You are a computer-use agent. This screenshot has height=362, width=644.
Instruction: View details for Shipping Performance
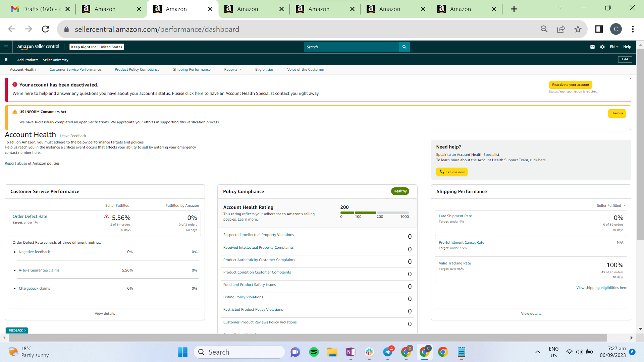[531, 314]
